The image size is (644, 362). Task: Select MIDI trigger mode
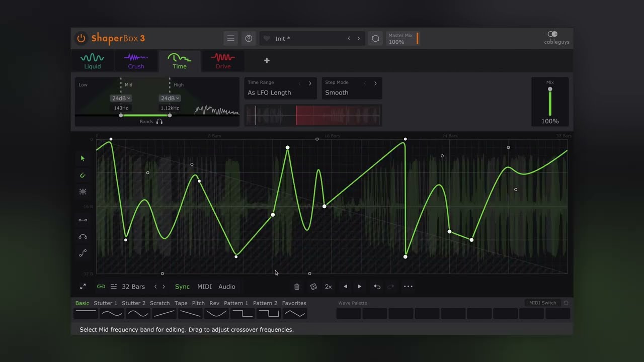tap(204, 287)
